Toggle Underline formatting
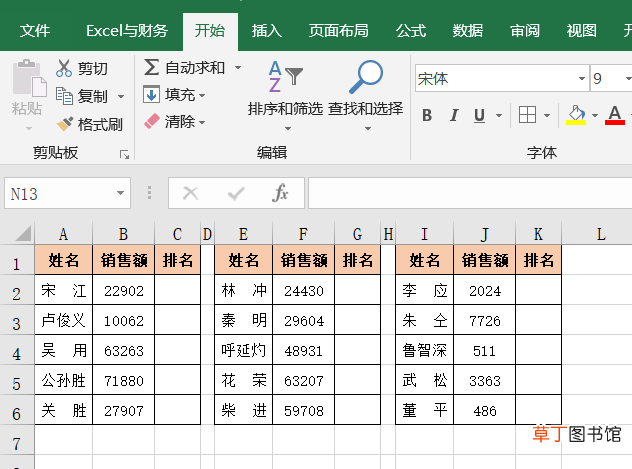Viewport: 632px width, 469px height. click(479, 115)
